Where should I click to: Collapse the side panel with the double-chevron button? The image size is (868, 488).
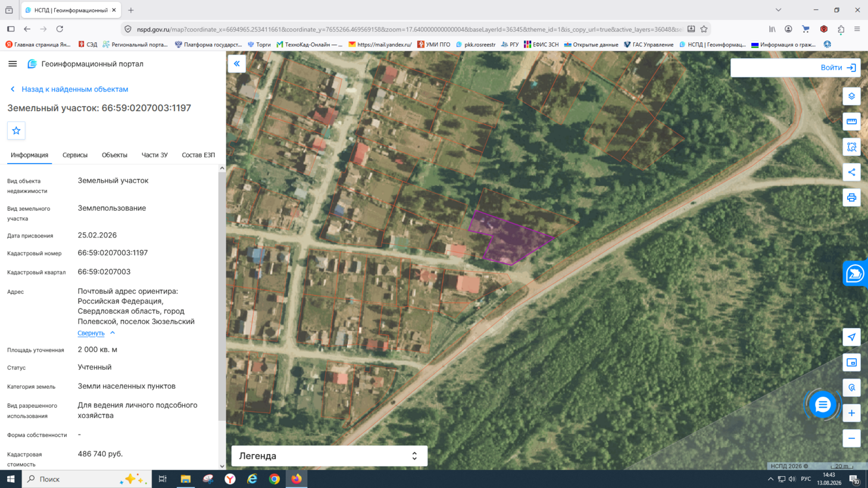(x=236, y=64)
